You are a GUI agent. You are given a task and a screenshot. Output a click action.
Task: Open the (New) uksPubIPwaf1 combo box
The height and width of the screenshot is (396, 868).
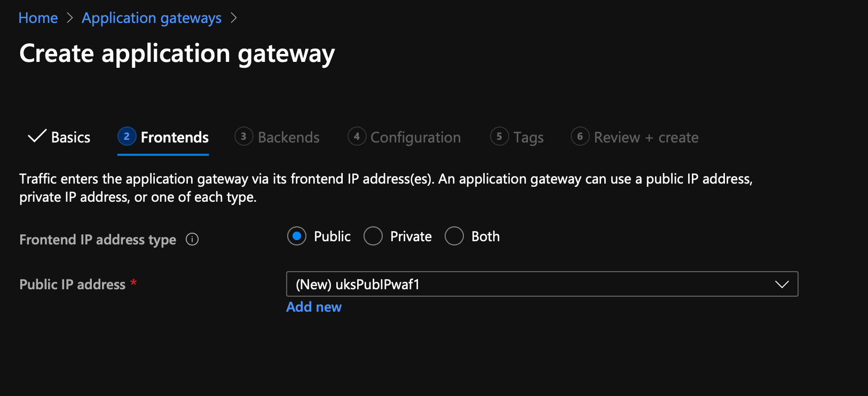[542, 284]
